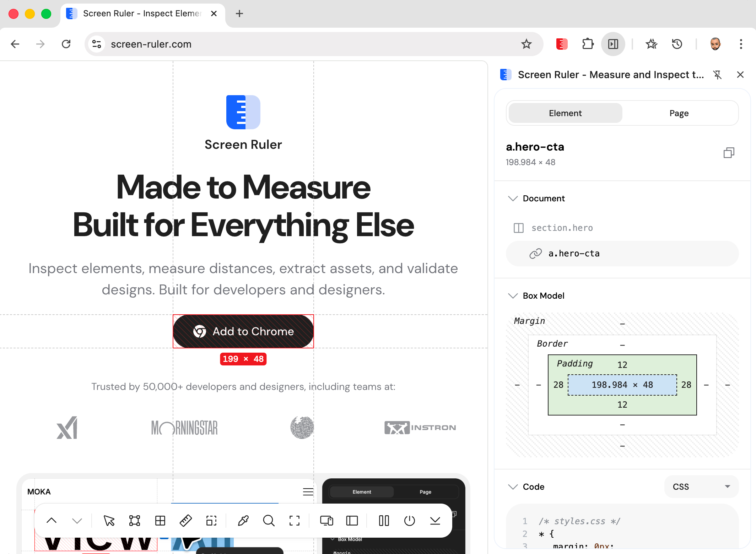The image size is (756, 554).
Task: Collapse the Box Model section
Action: (x=513, y=296)
